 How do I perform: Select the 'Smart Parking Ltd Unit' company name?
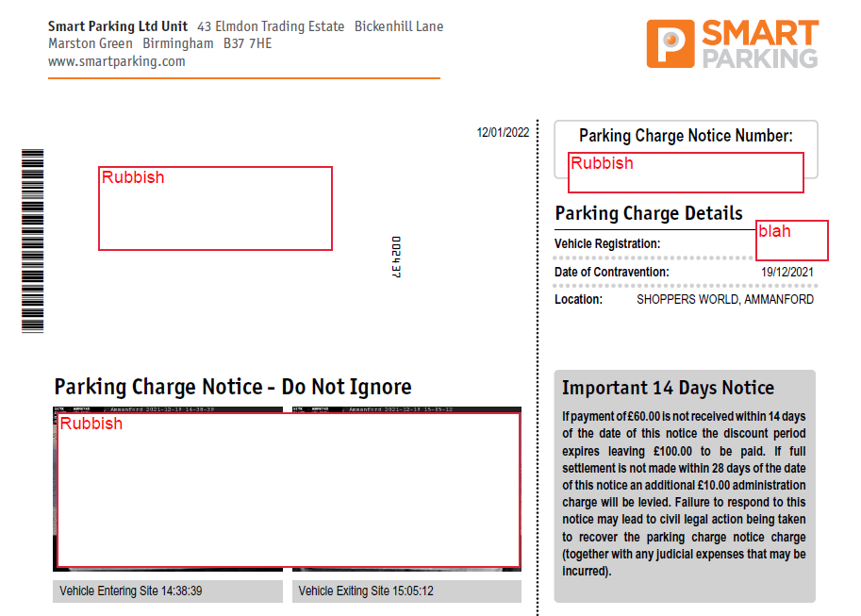pos(118,26)
